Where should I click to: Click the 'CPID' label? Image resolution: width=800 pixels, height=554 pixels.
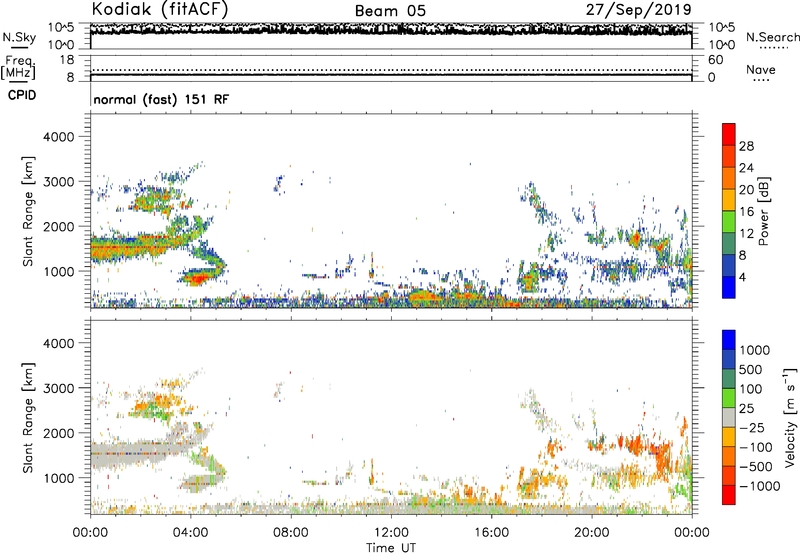pyautogui.click(x=22, y=95)
